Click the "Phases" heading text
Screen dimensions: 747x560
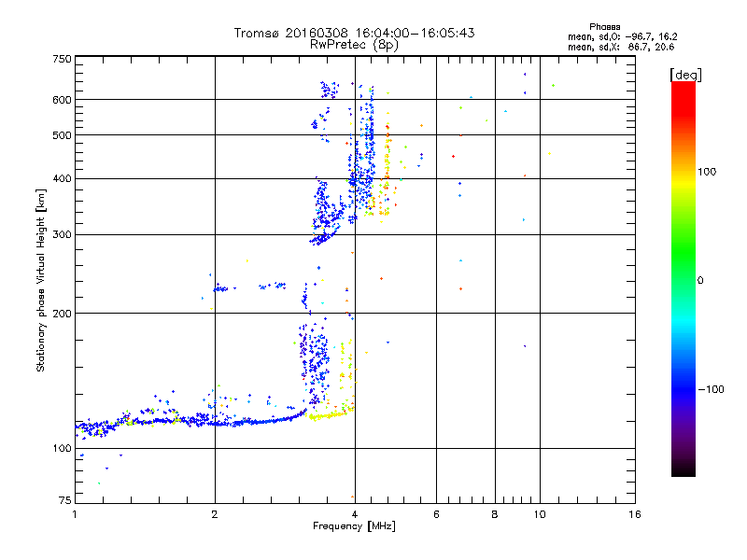coord(604,27)
